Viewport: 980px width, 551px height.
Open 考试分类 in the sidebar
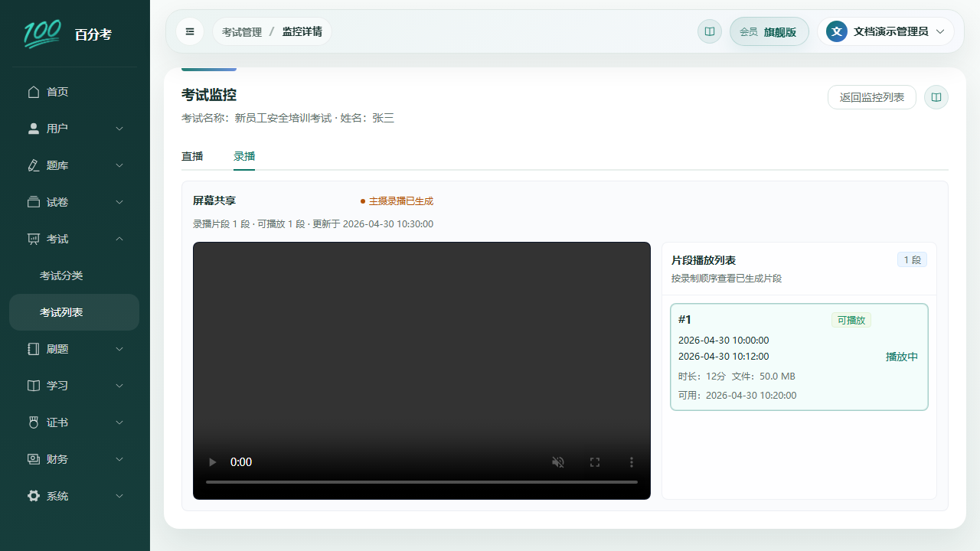(x=74, y=275)
